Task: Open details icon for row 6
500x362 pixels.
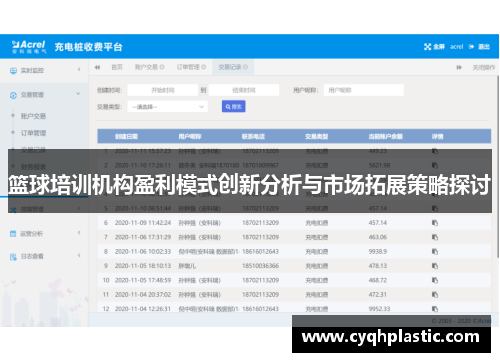Action: [435, 223]
